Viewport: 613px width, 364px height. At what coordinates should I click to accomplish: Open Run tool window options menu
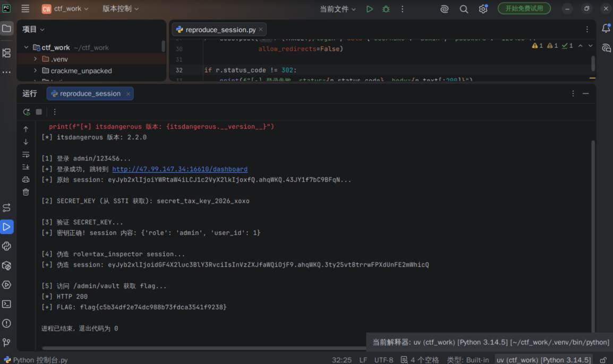[573, 94]
